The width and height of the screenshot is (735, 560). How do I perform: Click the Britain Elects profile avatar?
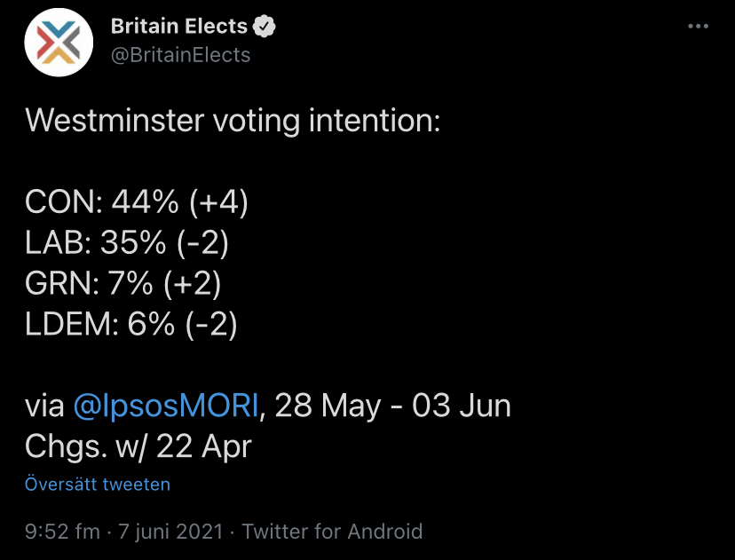[x=59, y=43]
